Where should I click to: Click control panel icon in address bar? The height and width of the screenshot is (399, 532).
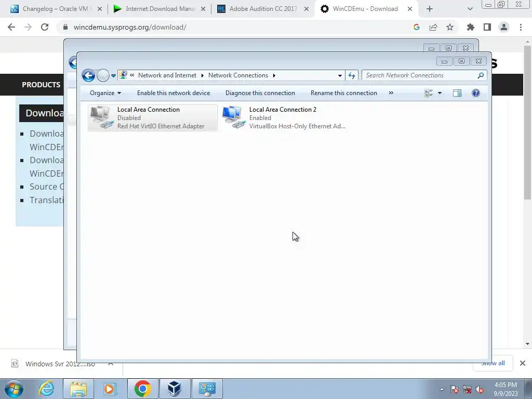pyautogui.click(x=123, y=75)
